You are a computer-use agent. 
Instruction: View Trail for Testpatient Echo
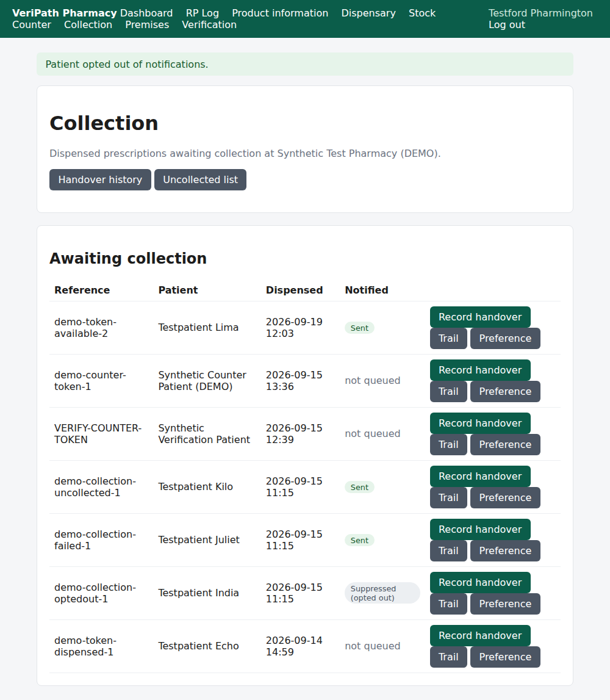click(x=448, y=657)
